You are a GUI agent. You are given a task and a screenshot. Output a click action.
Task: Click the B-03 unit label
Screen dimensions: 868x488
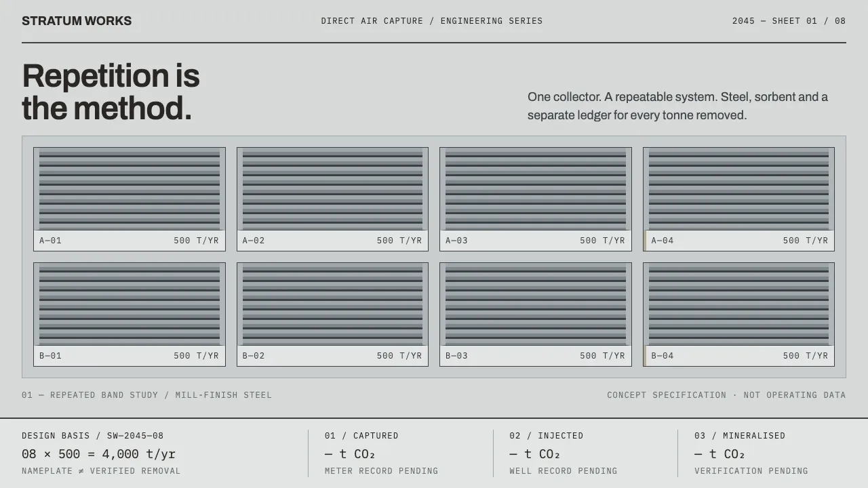[456, 356]
